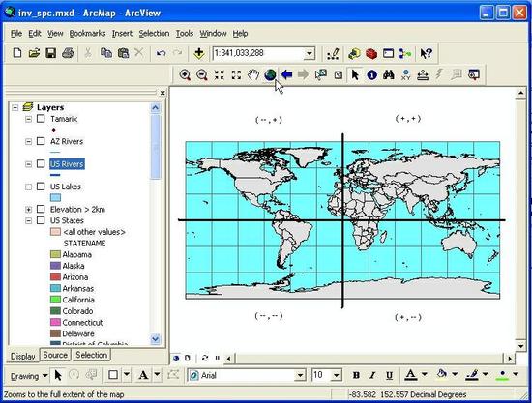Open the Bookmarks menu

coord(87,33)
